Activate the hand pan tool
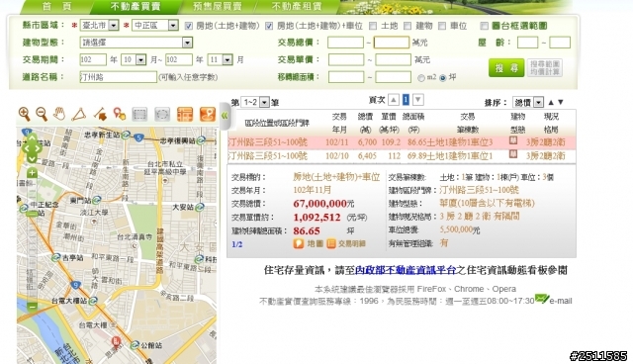Image resolution: width=633 pixels, height=364 pixels. coord(59,114)
